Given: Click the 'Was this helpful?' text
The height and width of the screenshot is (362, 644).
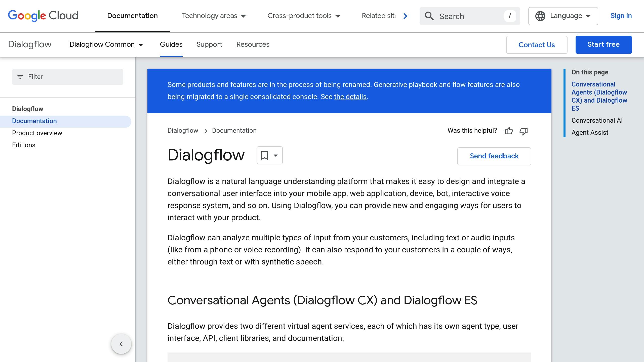Looking at the screenshot, I should (472, 131).
